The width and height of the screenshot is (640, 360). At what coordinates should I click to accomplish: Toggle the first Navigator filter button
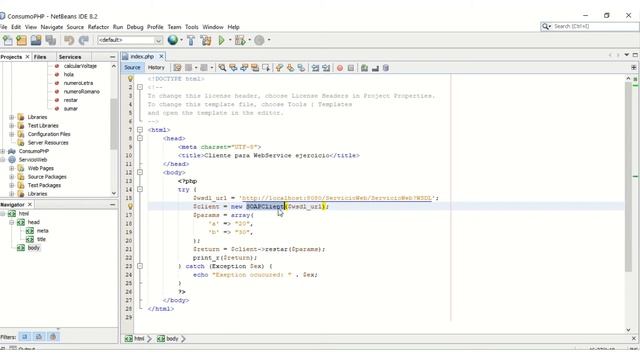click(25, 337)
